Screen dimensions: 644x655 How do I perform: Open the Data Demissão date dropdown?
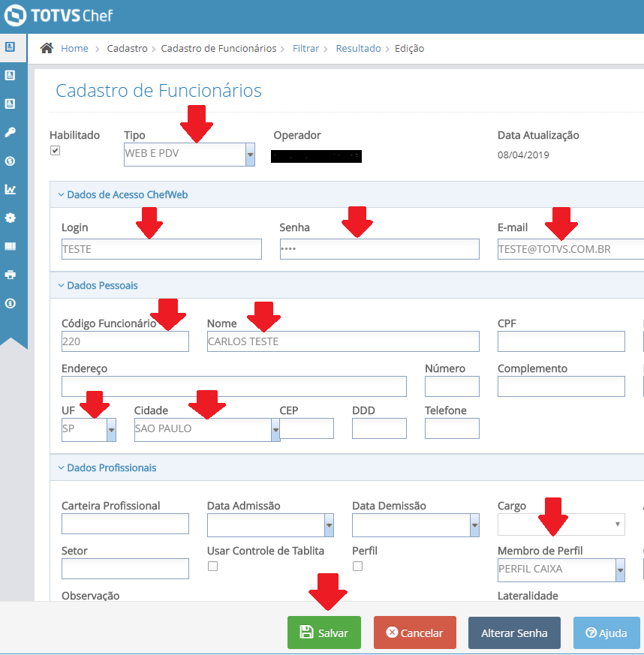click(x=415, y=525)
